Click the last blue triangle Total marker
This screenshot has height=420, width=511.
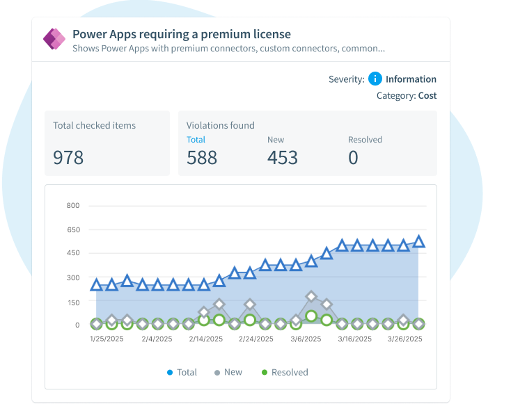pos(418,241)
